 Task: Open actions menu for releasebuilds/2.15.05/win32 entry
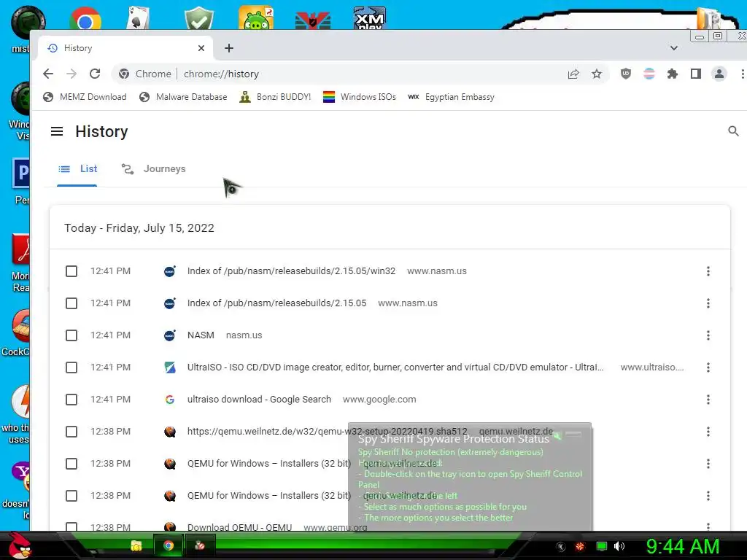coord(708,271)
